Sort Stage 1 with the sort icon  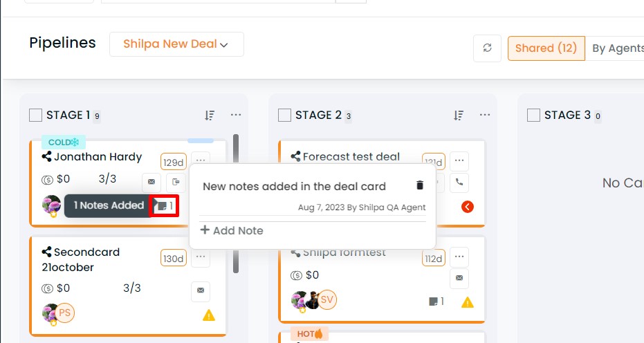(x=210, y=115)
